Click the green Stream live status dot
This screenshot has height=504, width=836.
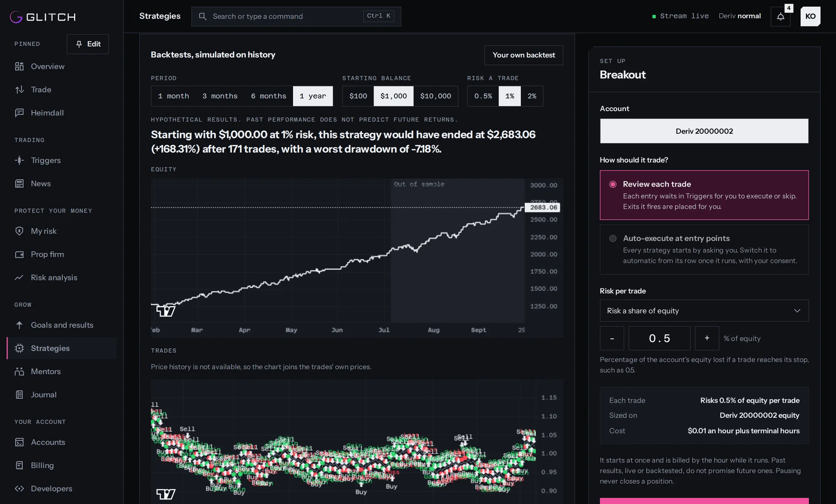(654, 16)
